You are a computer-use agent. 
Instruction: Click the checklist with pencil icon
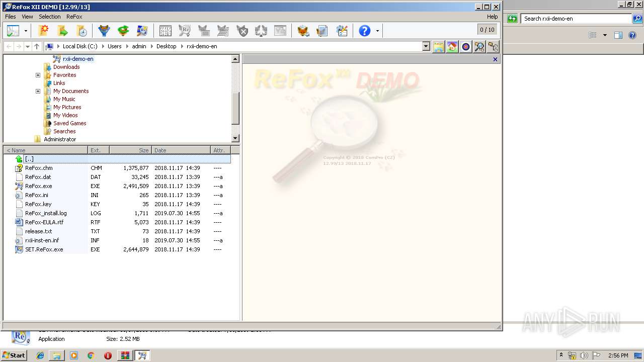pos(342,31)
